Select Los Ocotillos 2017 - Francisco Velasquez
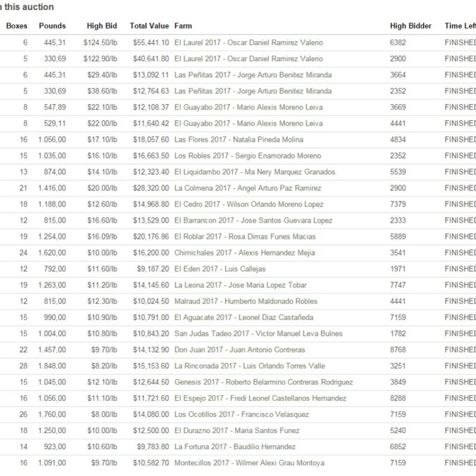This screenshot has height=476, width=476. [x=242, y=414]
